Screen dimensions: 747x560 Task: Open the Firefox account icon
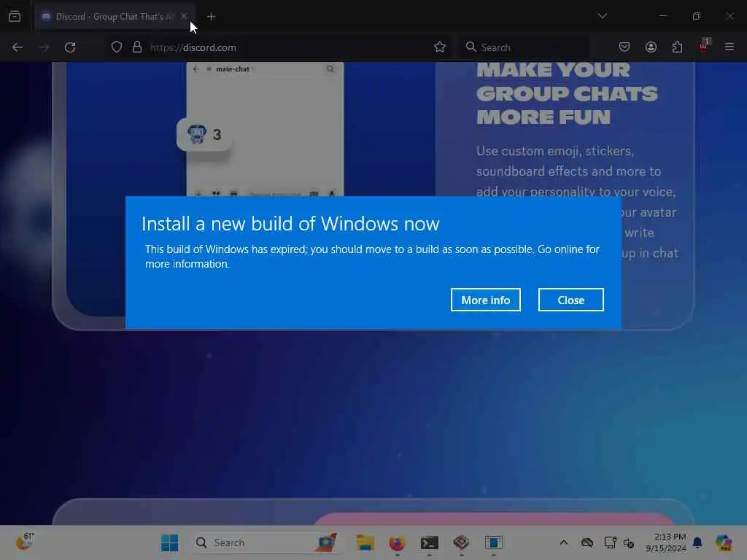point(651,47)
